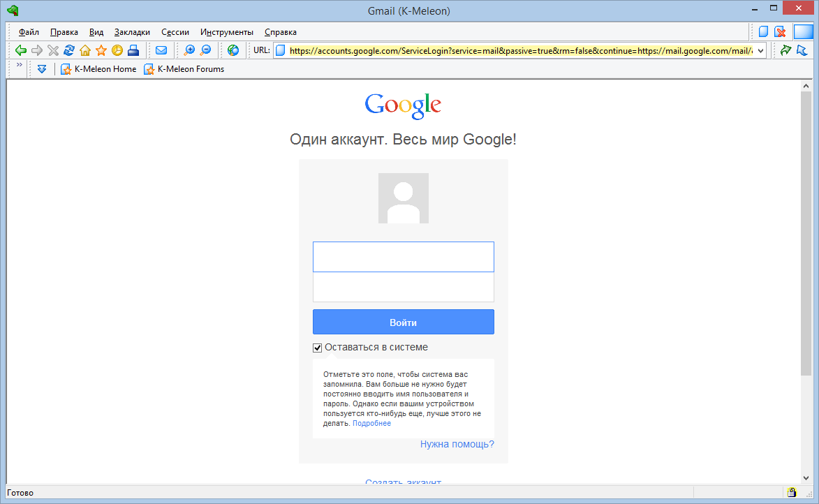
Task: Show history with the clock icon
Action: coord(117,50)
